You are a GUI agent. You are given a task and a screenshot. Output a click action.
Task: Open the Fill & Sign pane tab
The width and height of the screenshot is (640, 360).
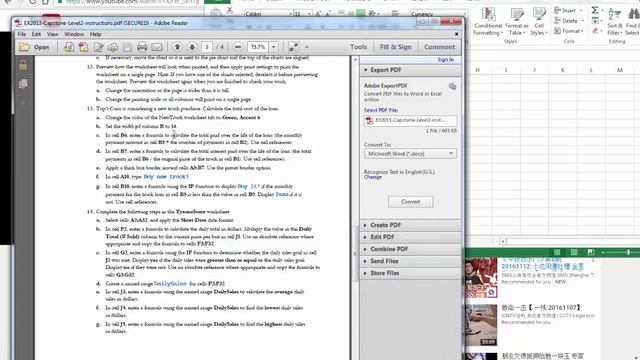[396, 47]
